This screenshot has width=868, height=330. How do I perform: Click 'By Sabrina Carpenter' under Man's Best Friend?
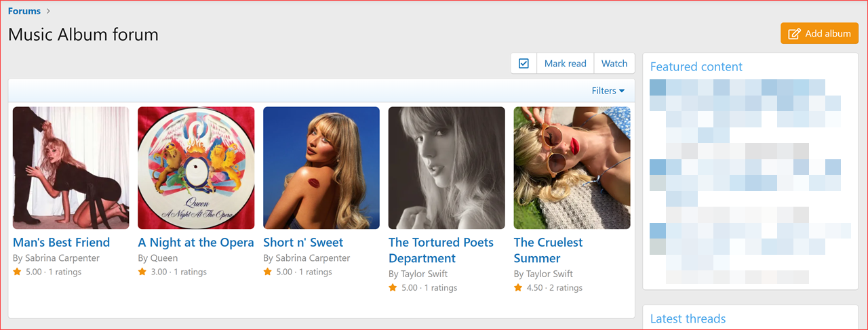coord(56,258)
